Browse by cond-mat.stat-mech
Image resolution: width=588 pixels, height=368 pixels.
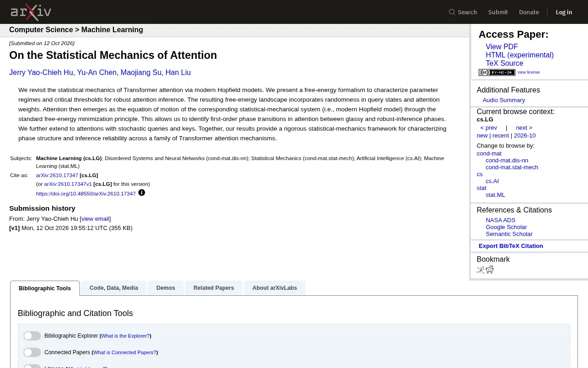[512, 167]
